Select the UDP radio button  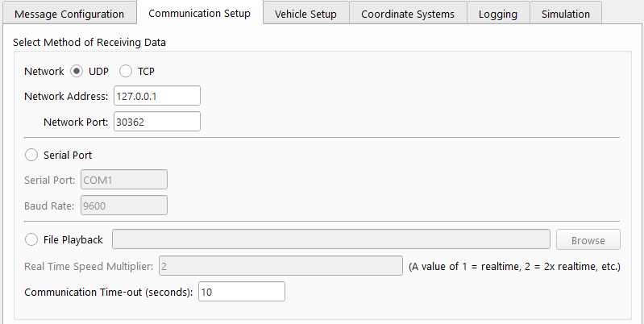coord(77,71)
